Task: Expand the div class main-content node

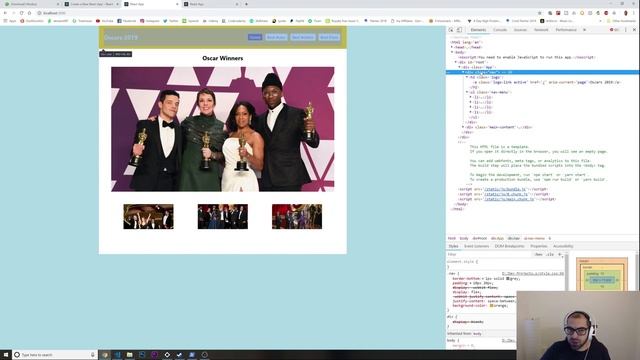Action: [x=463, y=127]
